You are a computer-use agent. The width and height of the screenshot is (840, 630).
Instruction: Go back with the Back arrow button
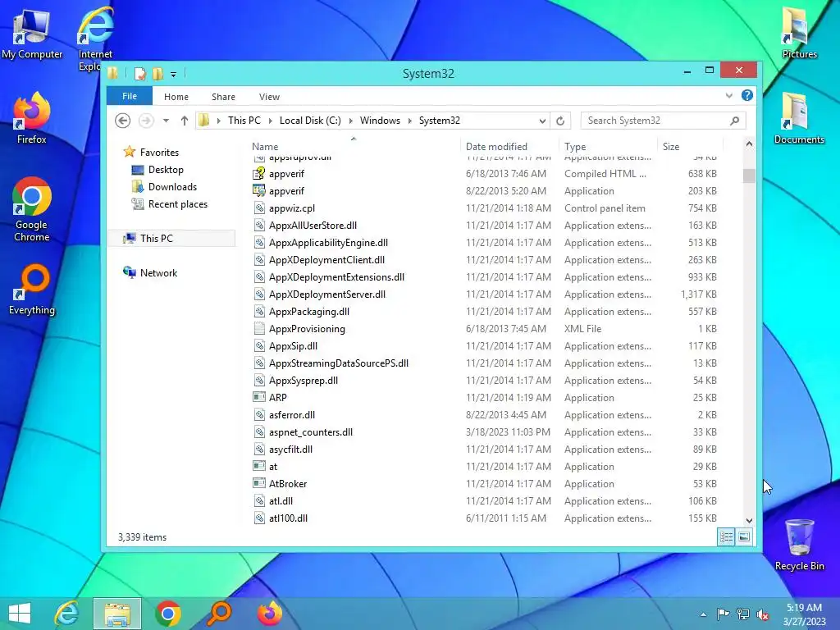click(x=123, y=121)
